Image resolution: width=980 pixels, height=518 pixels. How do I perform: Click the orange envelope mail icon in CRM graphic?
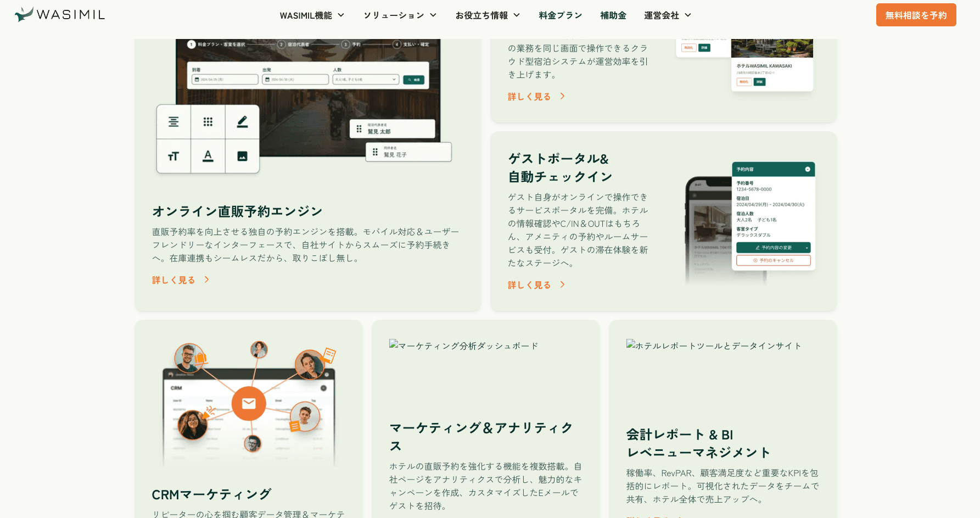pos(249,404)
